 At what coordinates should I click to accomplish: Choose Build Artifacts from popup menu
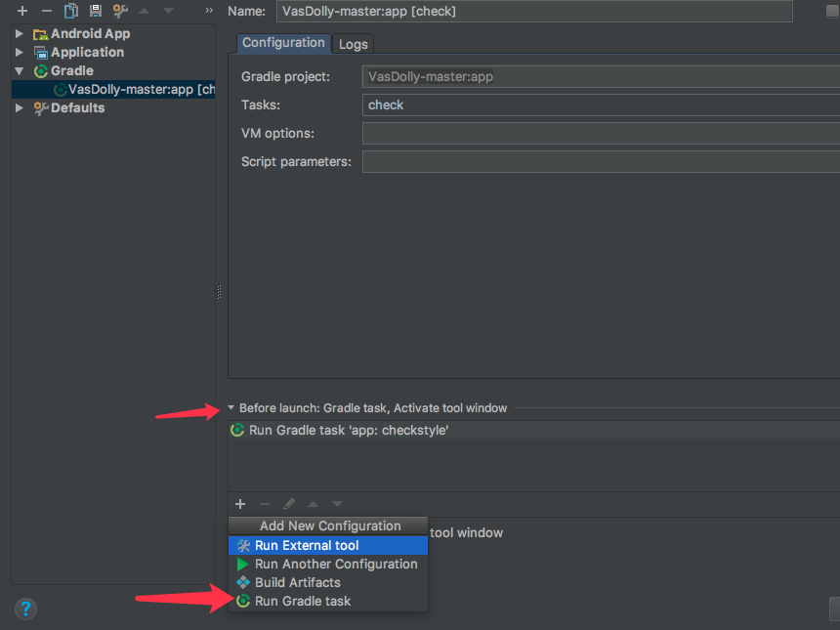pos(297,582)
